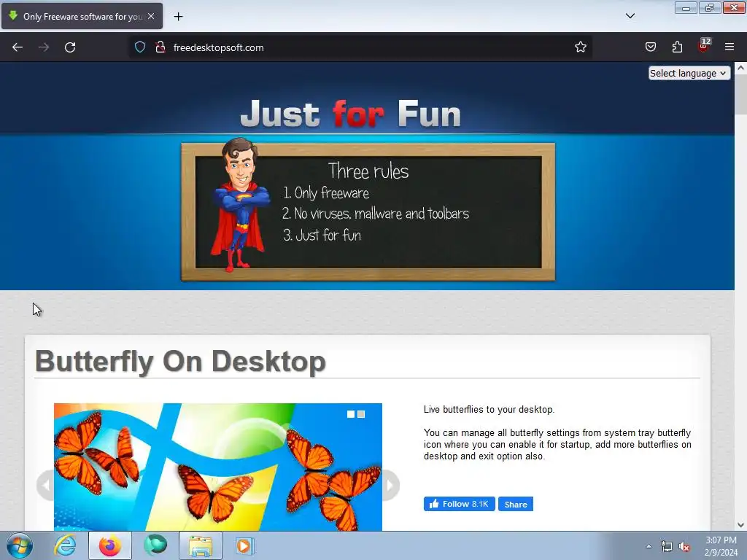Open the Firefox hamburger menu
The width and height of the screenshot is (747, 560).
coord(729,47)
